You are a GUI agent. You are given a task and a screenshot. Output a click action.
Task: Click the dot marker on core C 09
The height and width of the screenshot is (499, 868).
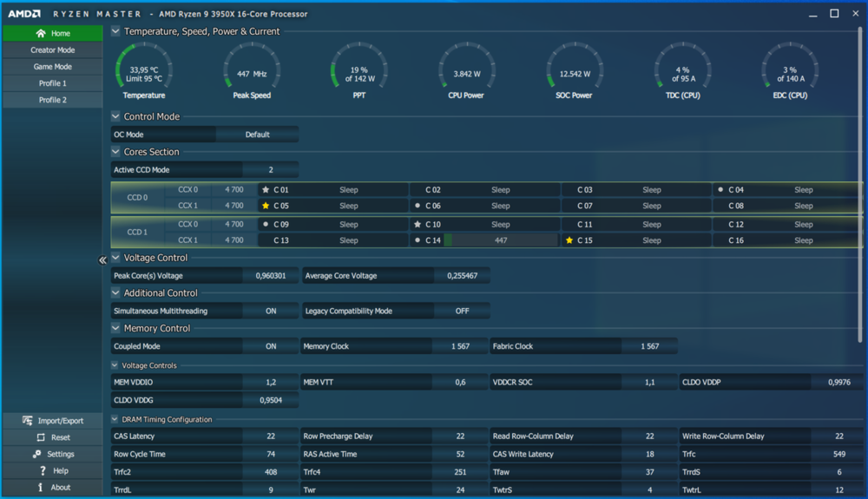click(x=266, y=224)
